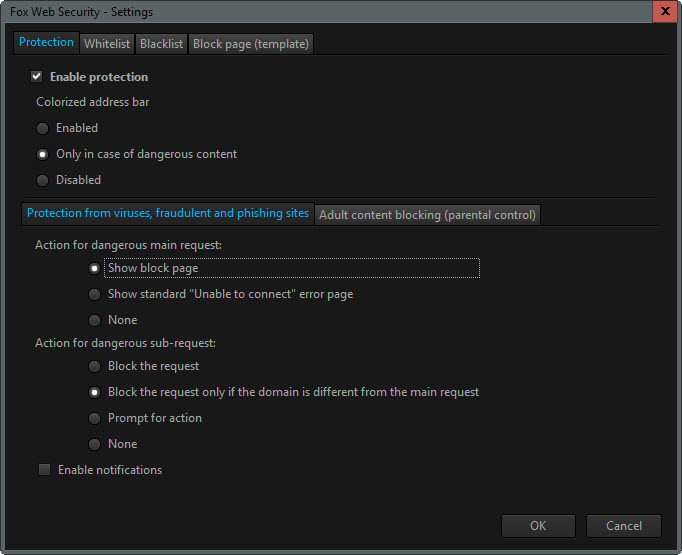Switch to the Adult content blocking tab

click(427, 215)
